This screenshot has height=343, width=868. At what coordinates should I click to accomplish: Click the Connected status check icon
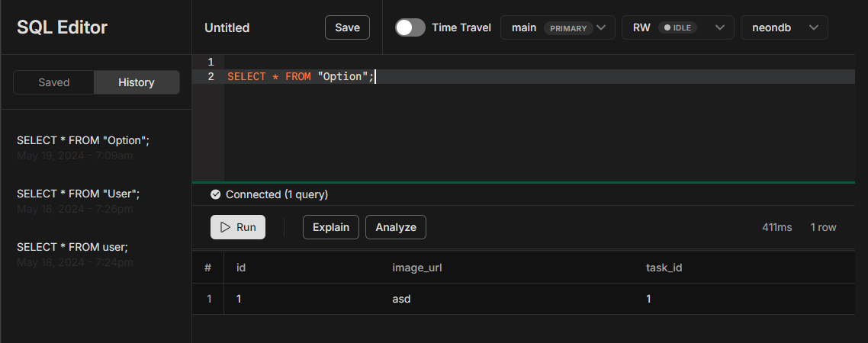coord(215,194)
